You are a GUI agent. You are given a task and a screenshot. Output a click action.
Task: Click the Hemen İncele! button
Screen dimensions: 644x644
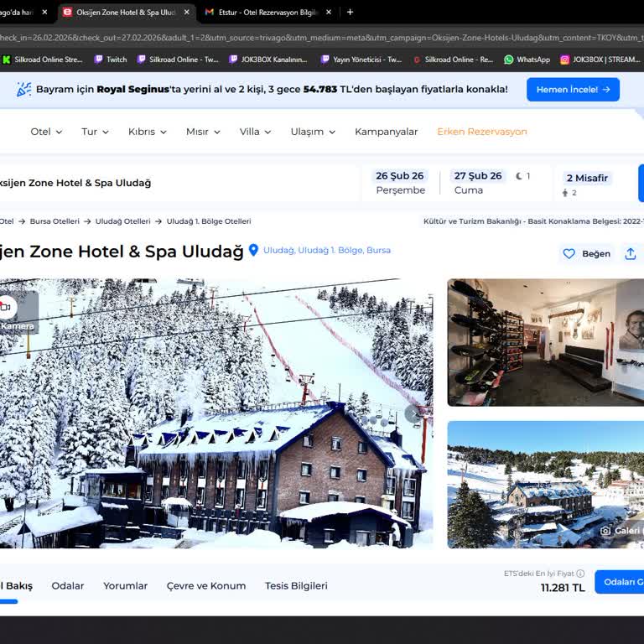[x=573, y=90]
